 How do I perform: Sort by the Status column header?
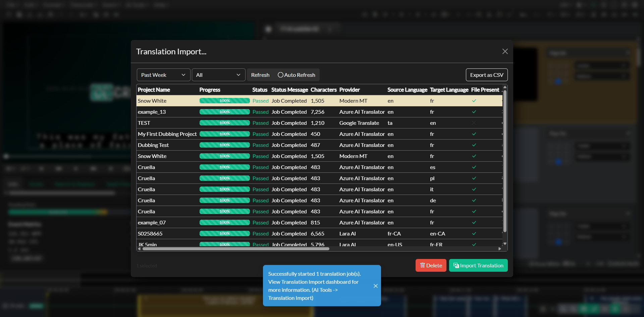pyautogui.click(x=260, y=90)
